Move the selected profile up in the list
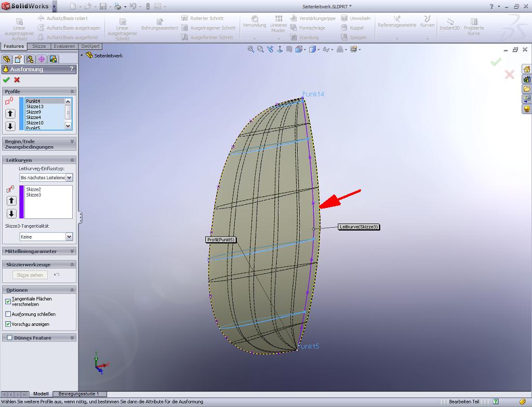Screen dimensions: 532x407 [x=10, y=114]
